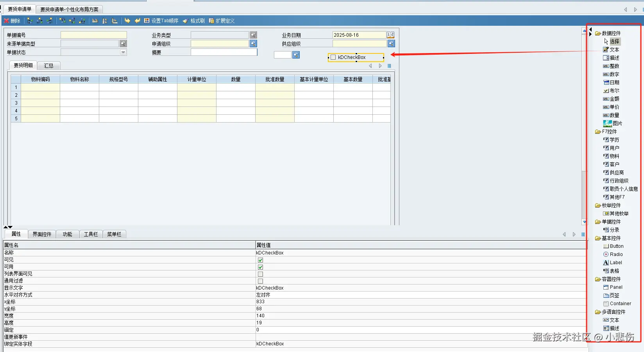
Task: Click lookup icon beside the unlabeled field
Action: [296, 55]
